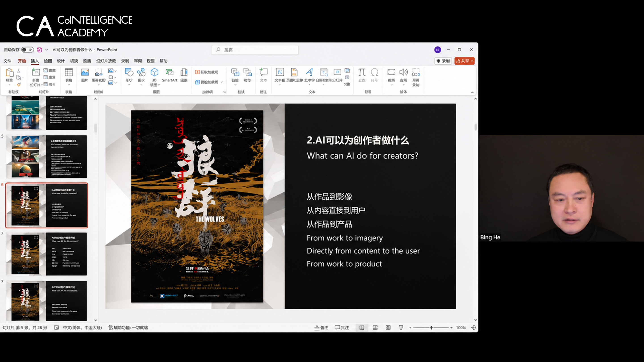Expand the My Add-ins (我的加载项) dropdown arrow
The height and width of the screenshot is (362, 644).
(x=222, y=82)
